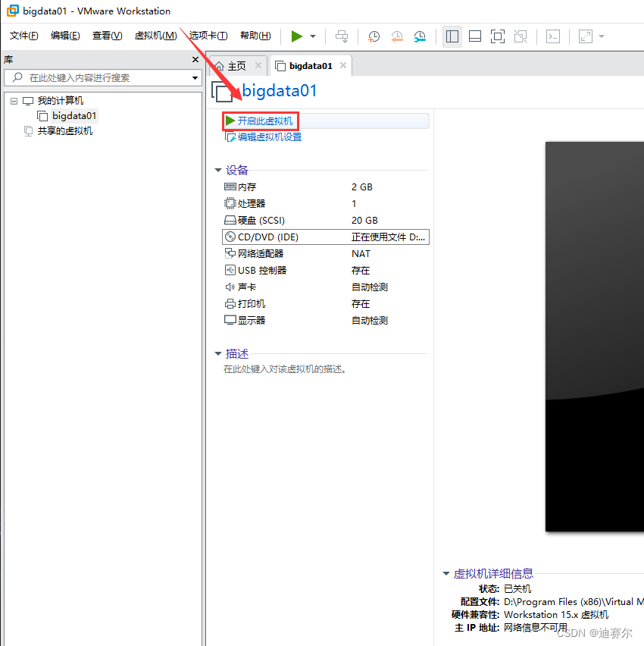
Task: Close the 库 library panel
Action: [x=195, y=60]
